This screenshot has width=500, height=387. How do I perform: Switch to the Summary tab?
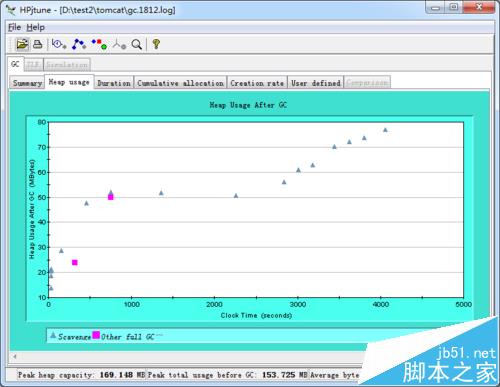coord(27,83)
